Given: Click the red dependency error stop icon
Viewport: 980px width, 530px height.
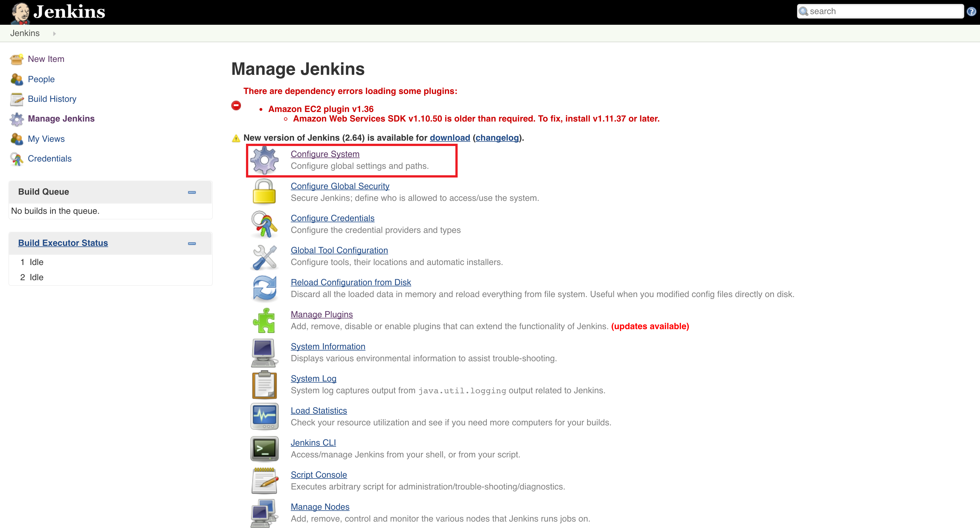Looking at the screenshot, I should point(236,105).
